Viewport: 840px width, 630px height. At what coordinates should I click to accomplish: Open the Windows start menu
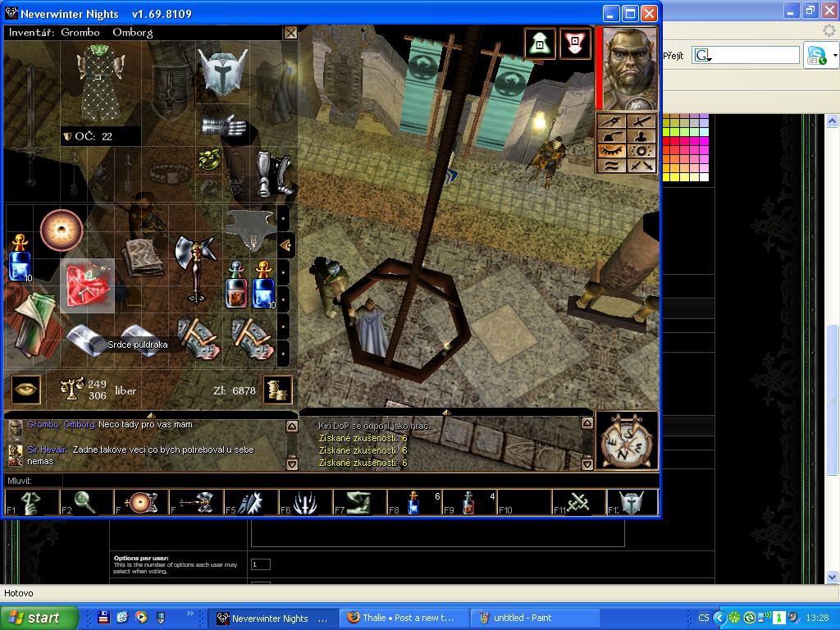tap(39, 618)
